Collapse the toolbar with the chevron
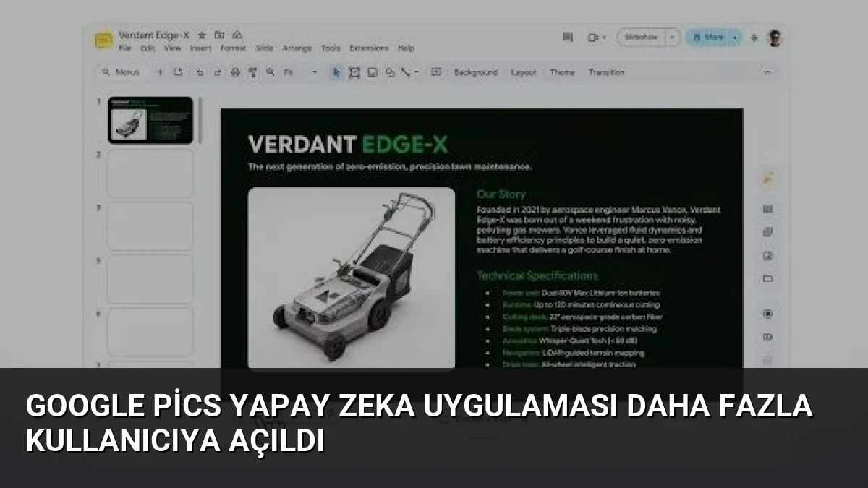 [x=767, y=72]
